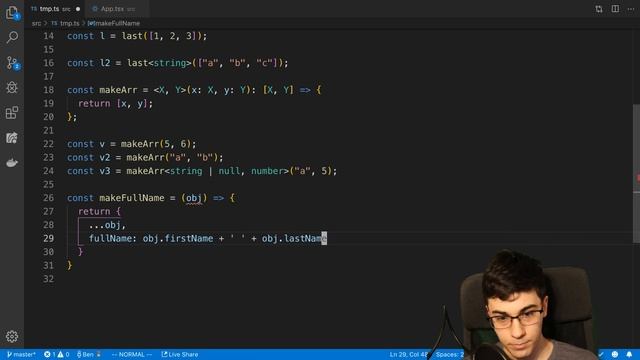
Task: Open the activity bar icon above Docker
Action: (12, 138)
